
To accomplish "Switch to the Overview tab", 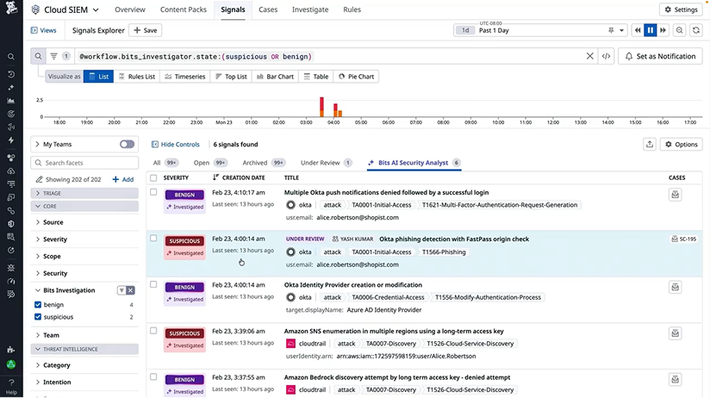I will pyautogui.click(x=130, y=10).
